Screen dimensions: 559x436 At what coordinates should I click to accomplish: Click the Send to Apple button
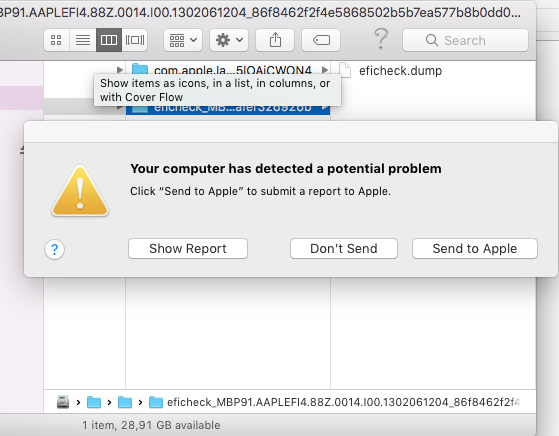tap(475, 248)
